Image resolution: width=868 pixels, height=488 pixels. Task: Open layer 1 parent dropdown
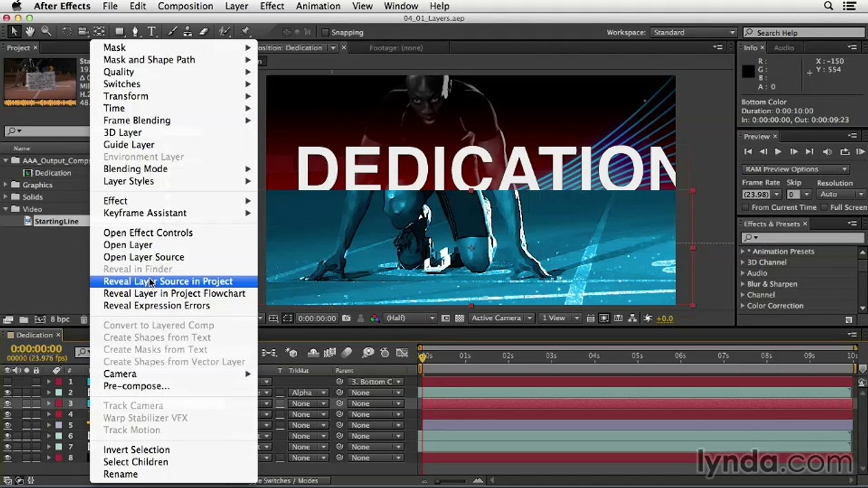coord(376,382)
